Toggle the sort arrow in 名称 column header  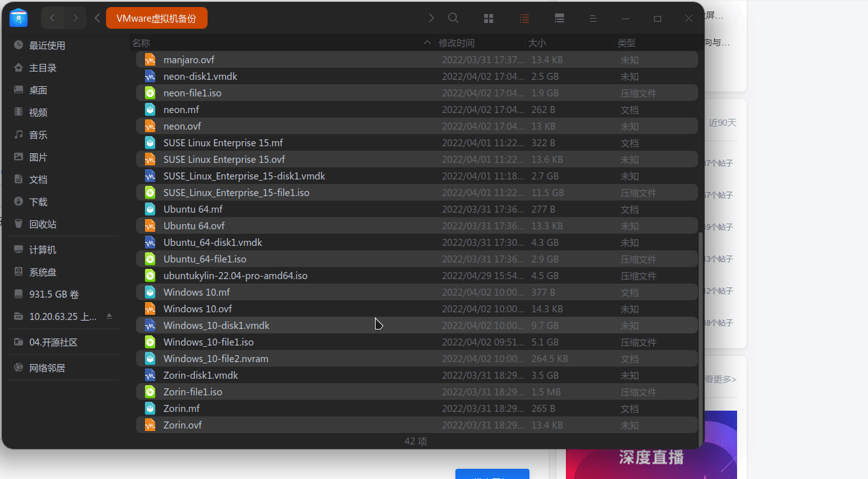427,43
